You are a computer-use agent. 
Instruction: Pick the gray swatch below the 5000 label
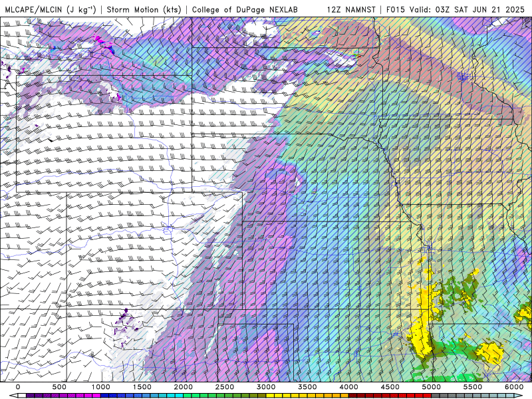(436, 396)
